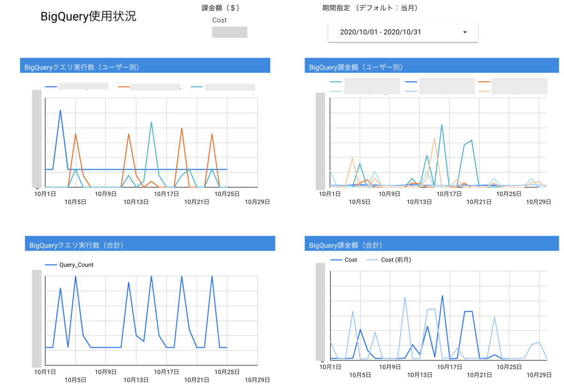The width and height of the screenshot is (564, 392).
Task: Click the redacted Cost value box
Action: pyautogui.click(x=230, y=32)
